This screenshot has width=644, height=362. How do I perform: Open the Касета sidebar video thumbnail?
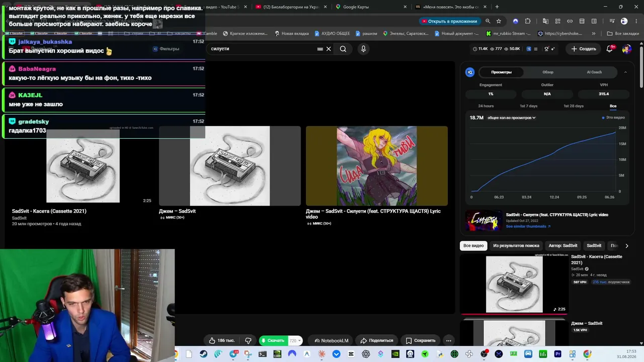pos(514,285)
